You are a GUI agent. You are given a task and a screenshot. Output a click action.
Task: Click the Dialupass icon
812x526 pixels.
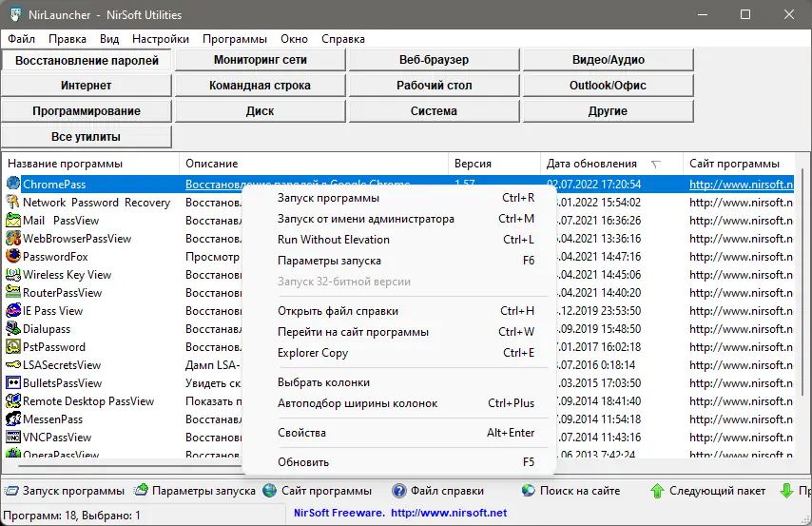tap(13, 328)
